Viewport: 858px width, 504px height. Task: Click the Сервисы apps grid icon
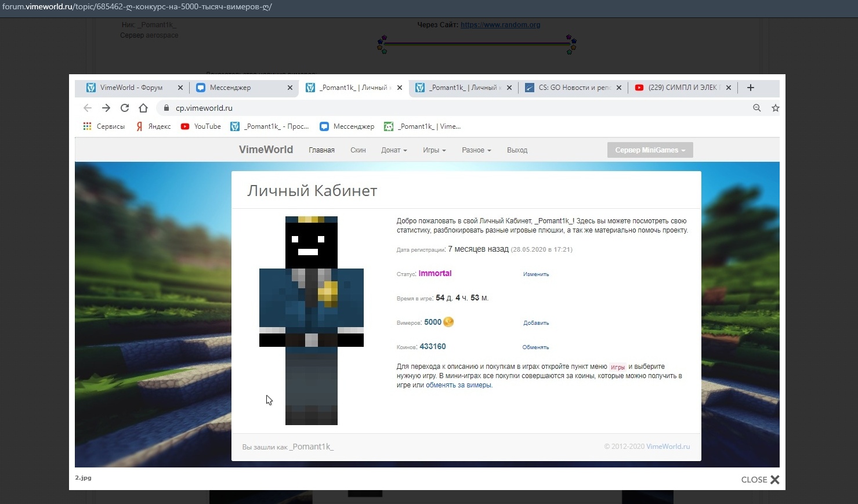pyautogui.click(x=88, y=126)
